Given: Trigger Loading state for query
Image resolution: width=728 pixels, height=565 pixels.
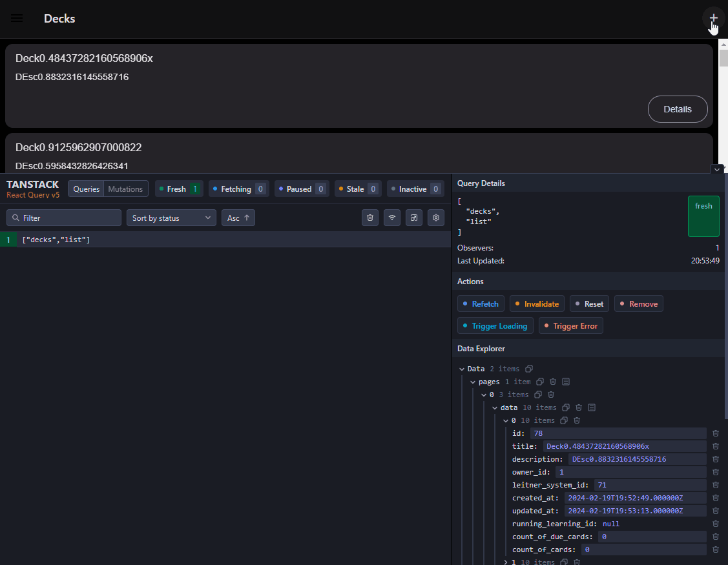Looking at the screenshot, I should pos(495,325).
